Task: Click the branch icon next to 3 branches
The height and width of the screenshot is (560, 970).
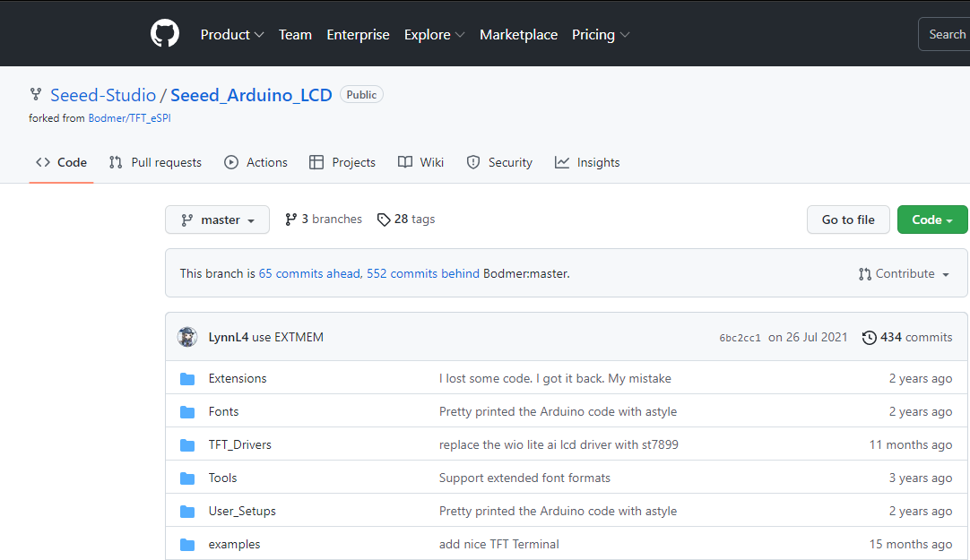Action: (290, 220)
